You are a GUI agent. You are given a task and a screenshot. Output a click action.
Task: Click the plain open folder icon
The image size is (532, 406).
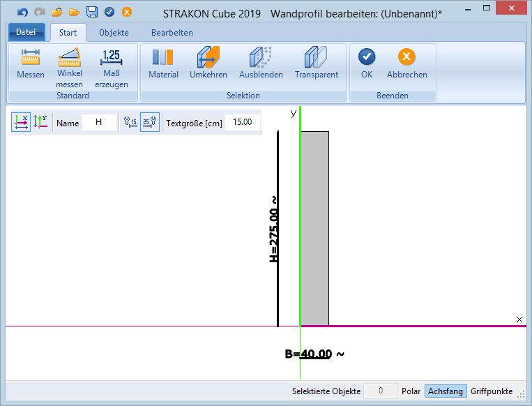pyautogui.click(x=75, y=13)
